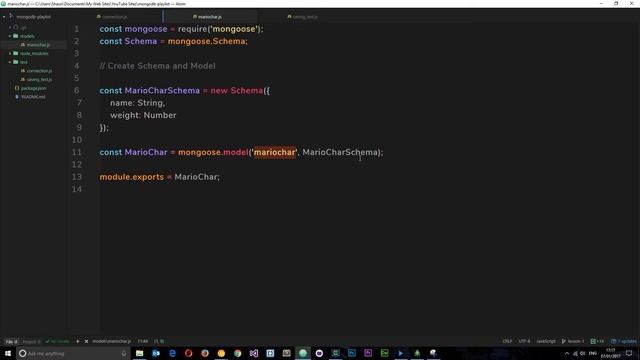
Task: Open Firefox from the taskbar
Action: [x=205, y=353]
